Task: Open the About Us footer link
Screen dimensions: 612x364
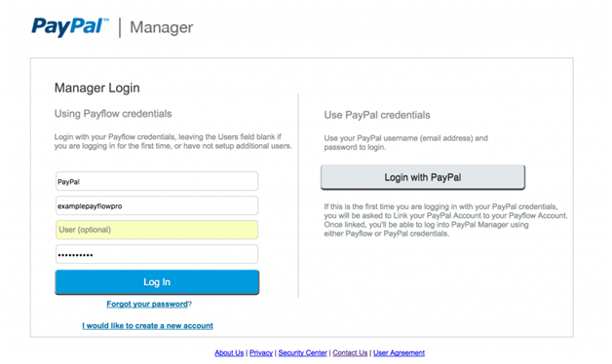Action: click(x=229, y=352)
